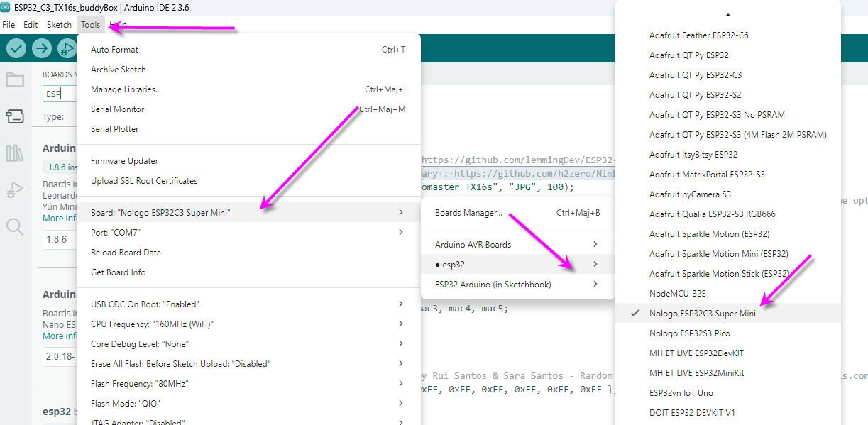Click the scroll-up arrow atop board list
The image size is (868, 425).
click(x=727, y=14)
